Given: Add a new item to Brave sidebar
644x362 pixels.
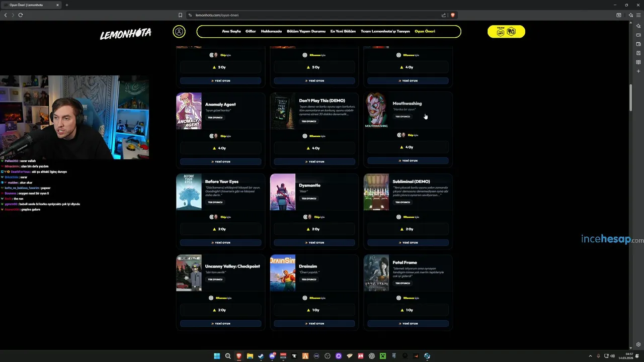Looking at the screenshot, I should [x=638, y=71].
